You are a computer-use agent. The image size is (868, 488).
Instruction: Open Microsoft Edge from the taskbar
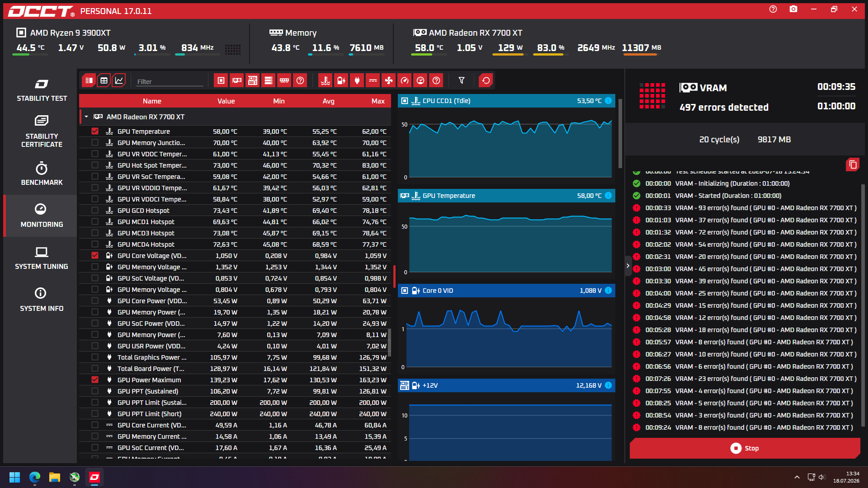pyautogui.click(x=35, y=477)
